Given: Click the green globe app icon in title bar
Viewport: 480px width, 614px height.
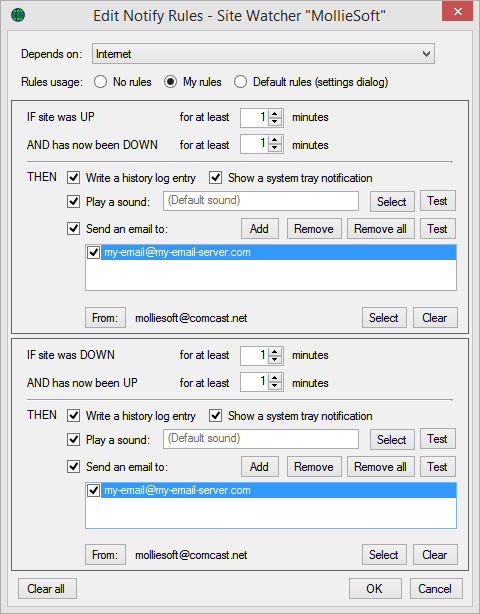Looking at the screenshot, I should [x=18, y=15].
